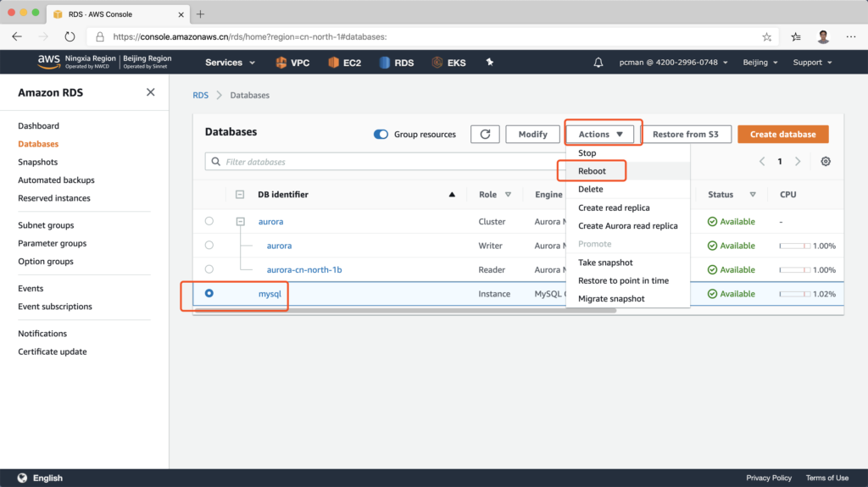Toggle the Group resources switch
This screenshot has width=868, height=487.
tap(381, 135)
